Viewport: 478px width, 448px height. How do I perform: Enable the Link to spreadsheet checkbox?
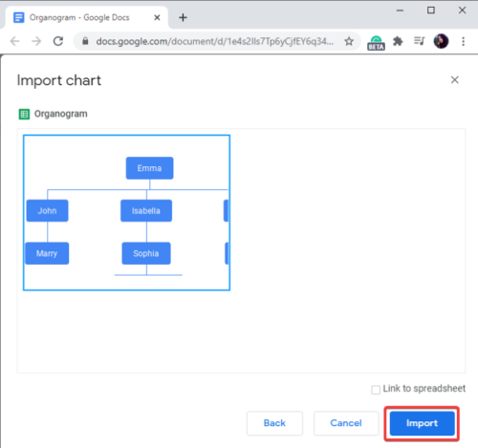376,390
